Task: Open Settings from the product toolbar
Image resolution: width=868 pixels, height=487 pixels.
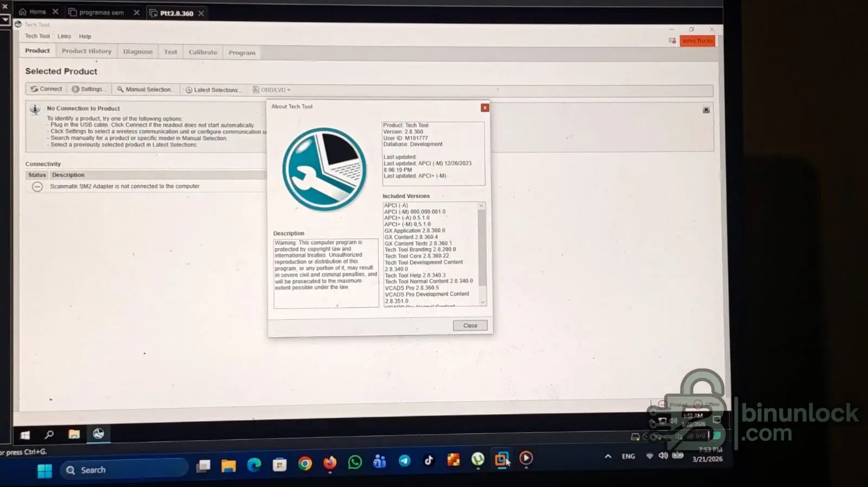Action: (89, 89)
